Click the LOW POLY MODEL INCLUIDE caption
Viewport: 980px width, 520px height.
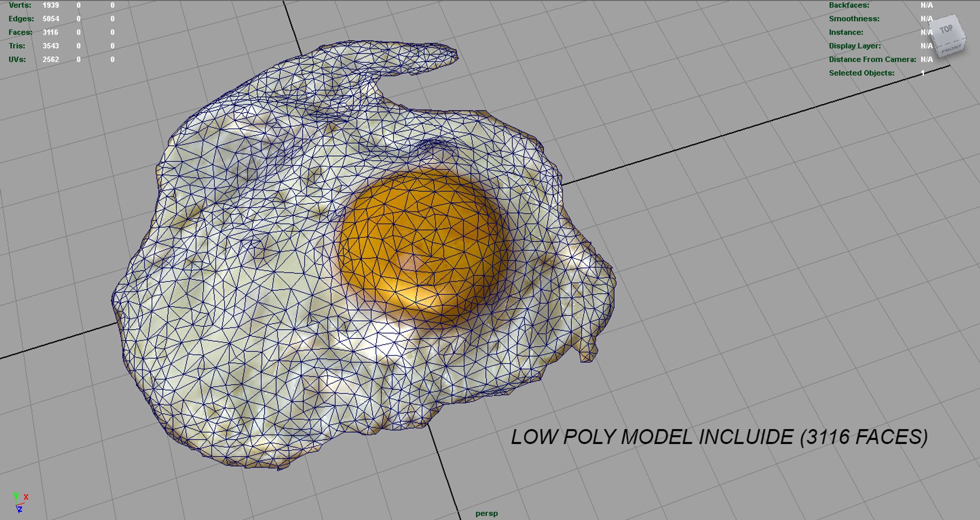point(719,437)
